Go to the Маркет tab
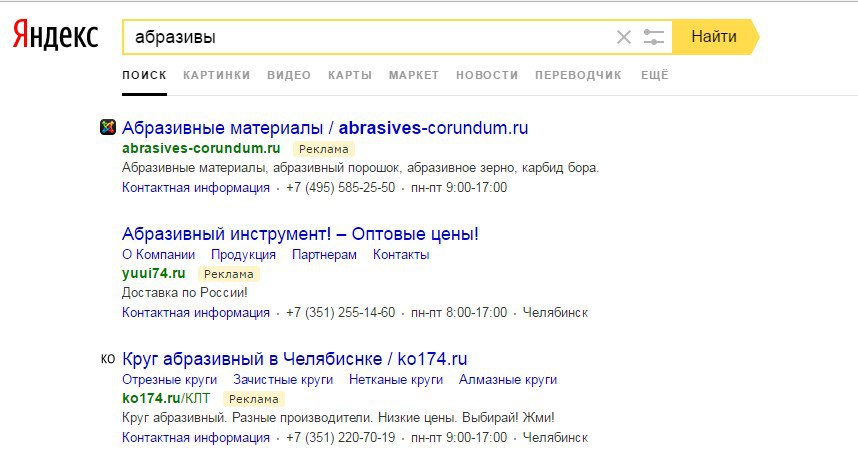Image resolution: width=858 pixels, height=464 pixels. pos(414,75)
